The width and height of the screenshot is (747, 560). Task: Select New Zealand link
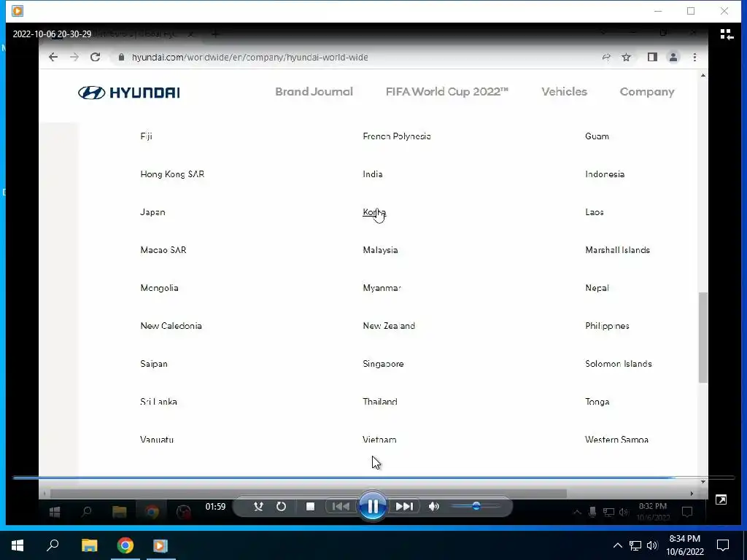389,326
